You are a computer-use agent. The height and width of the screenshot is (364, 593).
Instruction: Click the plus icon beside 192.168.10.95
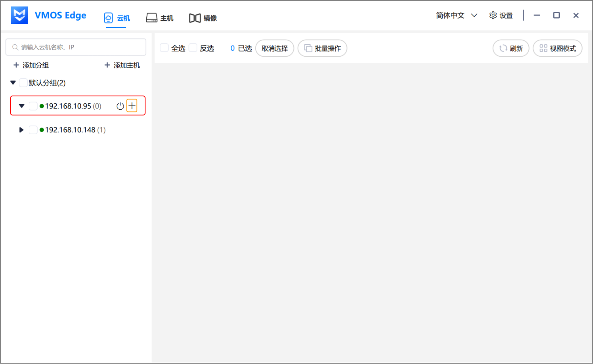coord(132,105)
